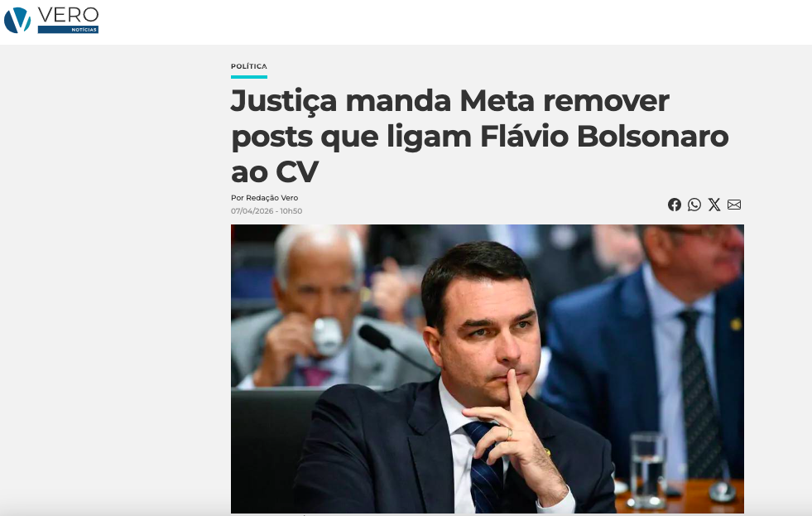Screen dimensions: 812x516
Task: Click 'ao CV' at the headline's end
Action: coord(275,172)
